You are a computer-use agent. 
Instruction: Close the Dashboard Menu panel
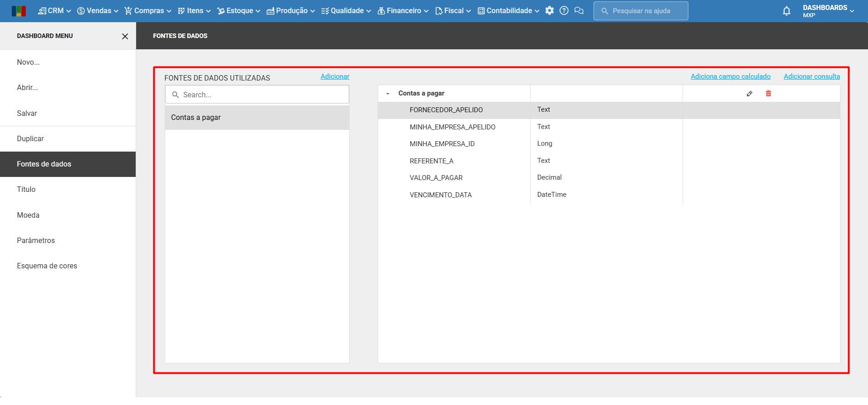(125, 36)
